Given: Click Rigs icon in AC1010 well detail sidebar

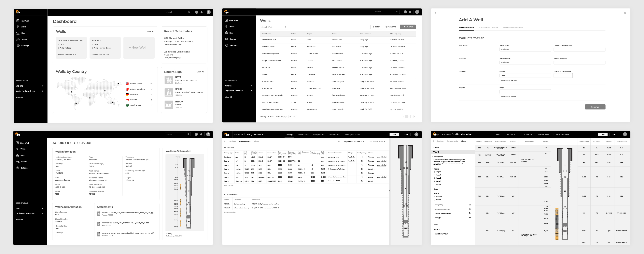Looking at the screenshot, I should tap(17, 155).
